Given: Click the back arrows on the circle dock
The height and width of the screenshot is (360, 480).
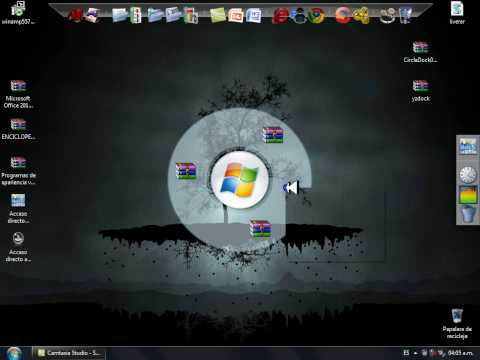Looking at the screenshot, I should click(290, 188).
